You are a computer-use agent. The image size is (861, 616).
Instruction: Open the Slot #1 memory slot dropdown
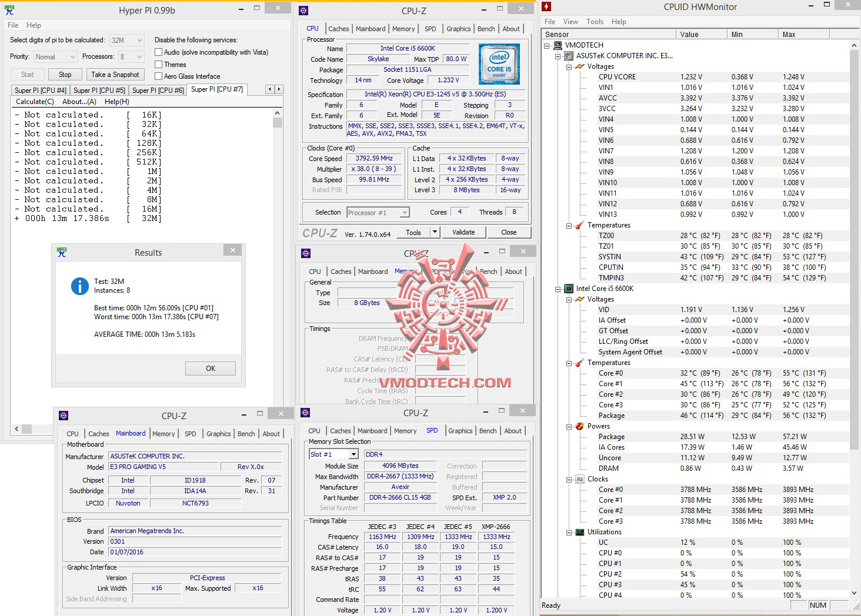click(x=333, y=454)
